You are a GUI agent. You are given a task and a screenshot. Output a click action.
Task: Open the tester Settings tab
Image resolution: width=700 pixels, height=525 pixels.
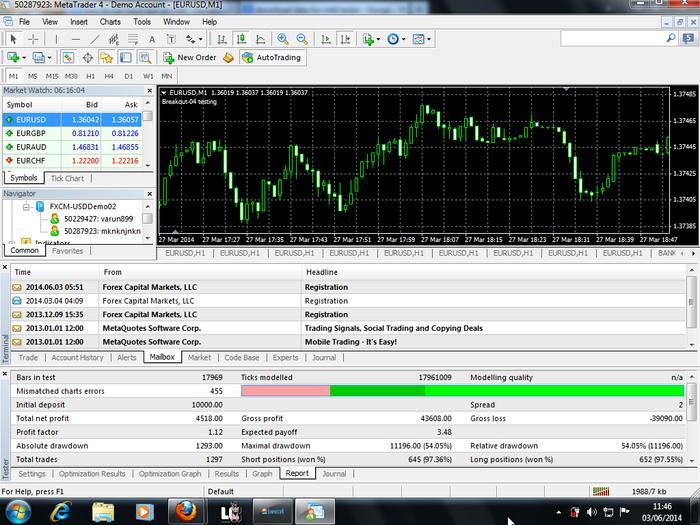[x=32, y=474]
